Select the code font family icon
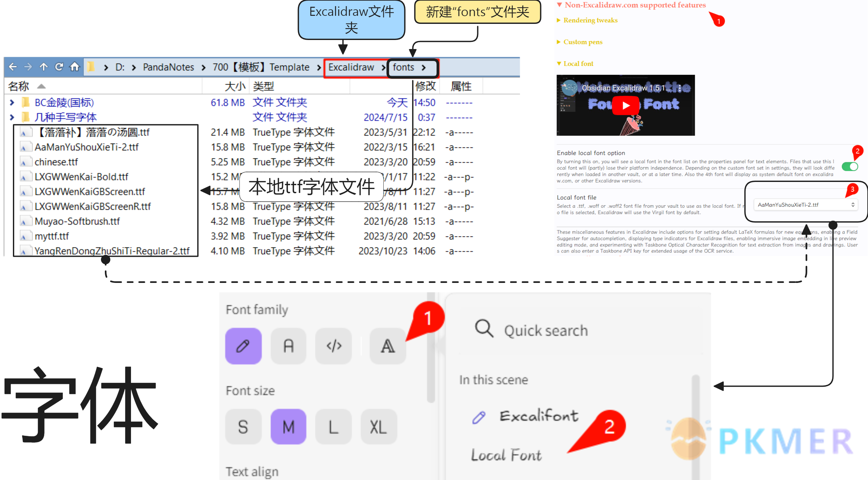 tap(334, 346)
